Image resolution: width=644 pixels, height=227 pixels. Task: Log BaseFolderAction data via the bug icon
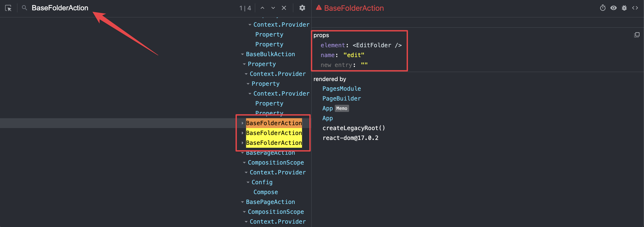[624, 8]
